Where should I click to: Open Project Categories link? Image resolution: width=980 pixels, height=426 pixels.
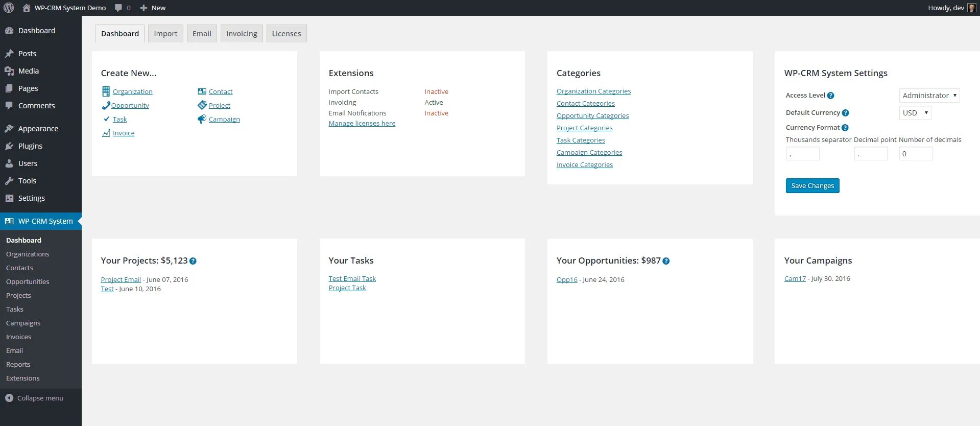(x=584, y=128)
